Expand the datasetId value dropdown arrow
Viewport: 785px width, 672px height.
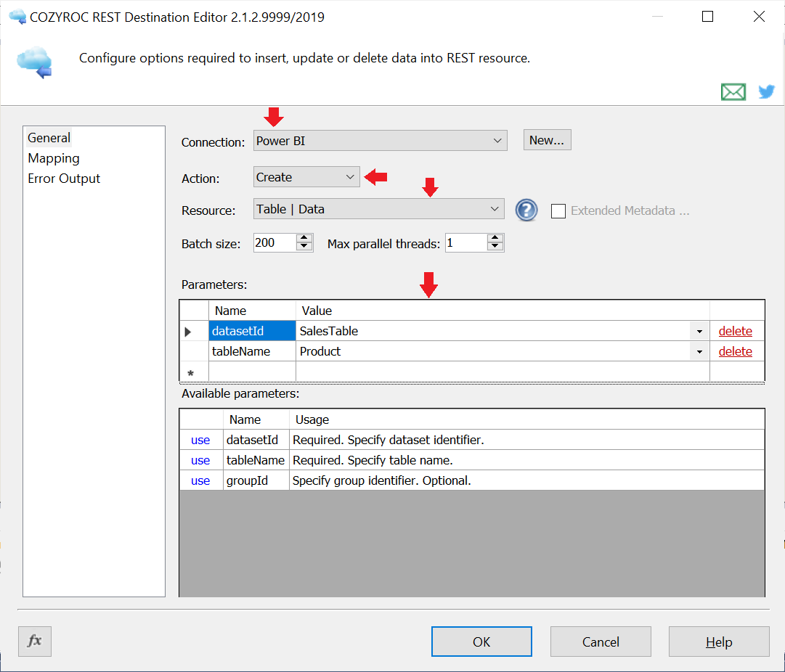(x=699, y=331)
